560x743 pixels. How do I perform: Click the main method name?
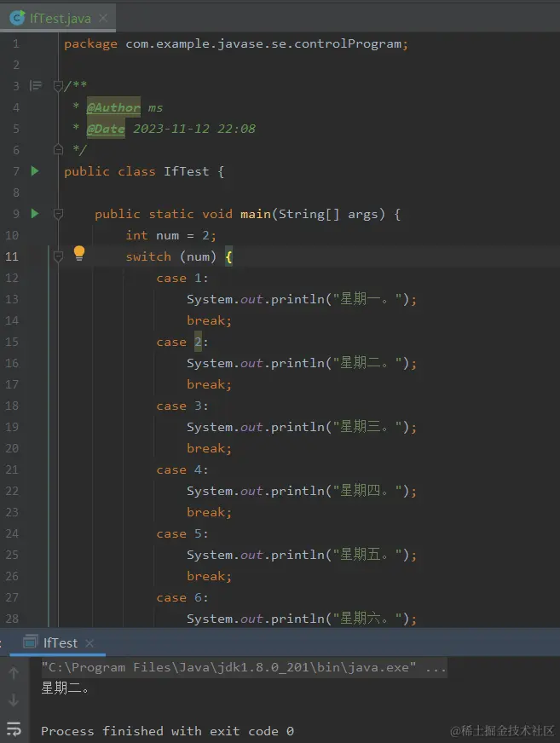pos(255,214)
